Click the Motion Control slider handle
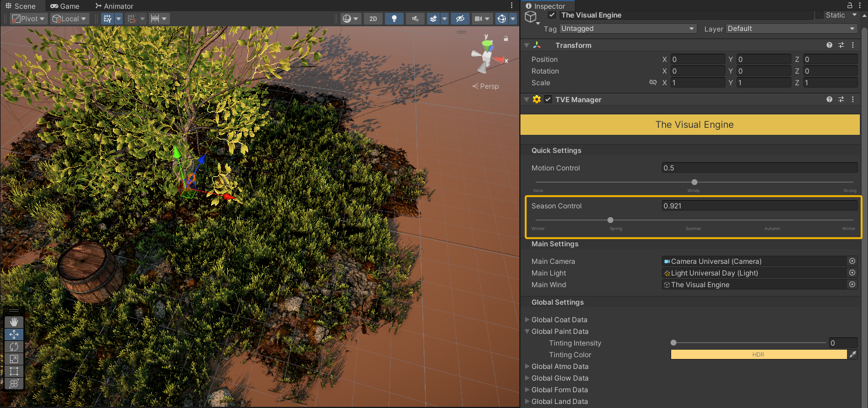 point(695,182)
